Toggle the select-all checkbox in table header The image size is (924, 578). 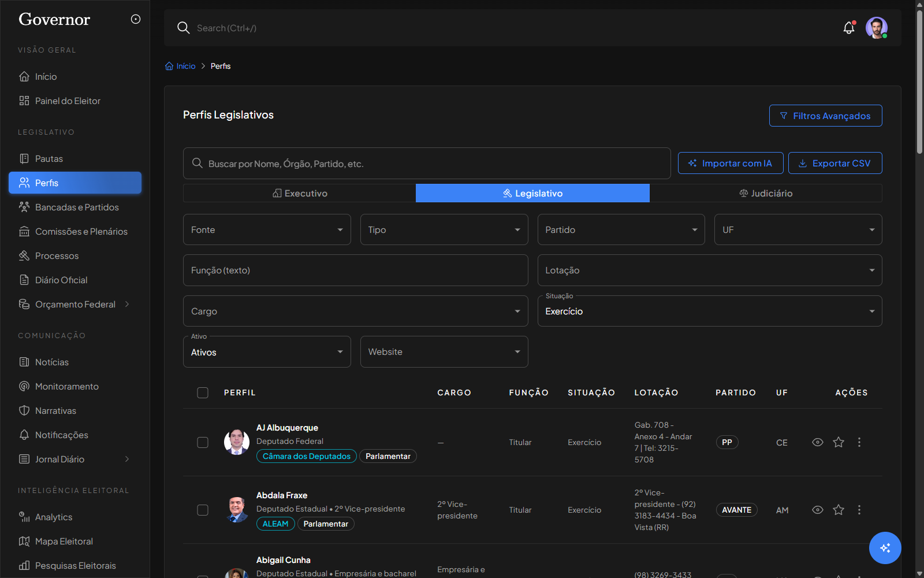(x=203, y=392)
